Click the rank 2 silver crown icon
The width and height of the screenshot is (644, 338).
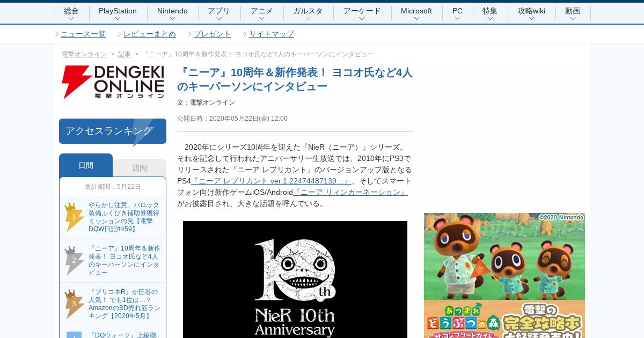[74, 260]
